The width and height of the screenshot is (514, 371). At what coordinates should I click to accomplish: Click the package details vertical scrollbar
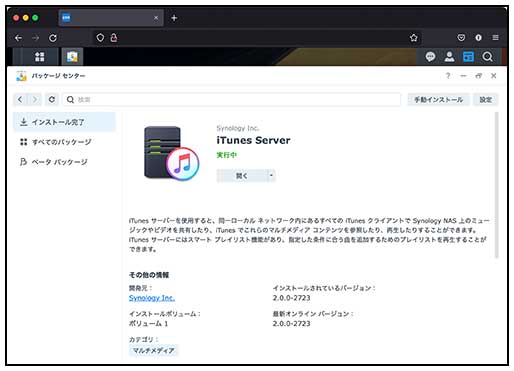[x=496, y=185]
